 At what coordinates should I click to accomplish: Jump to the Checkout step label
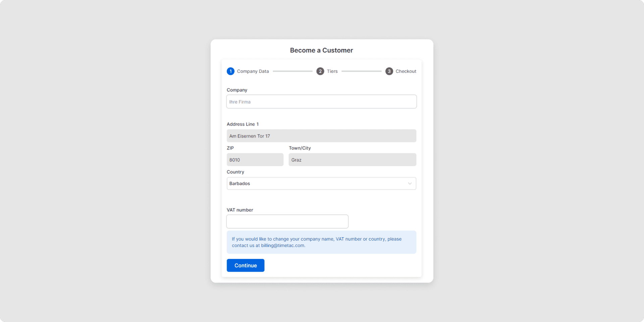[x=406, y=71]
